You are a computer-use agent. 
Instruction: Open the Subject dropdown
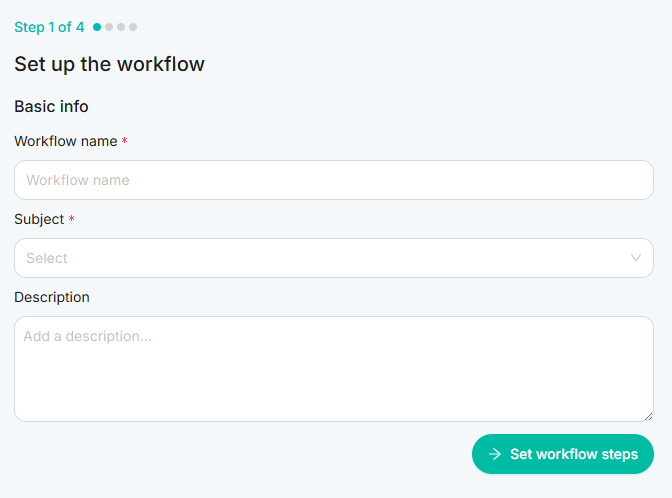tap(333, 258)
